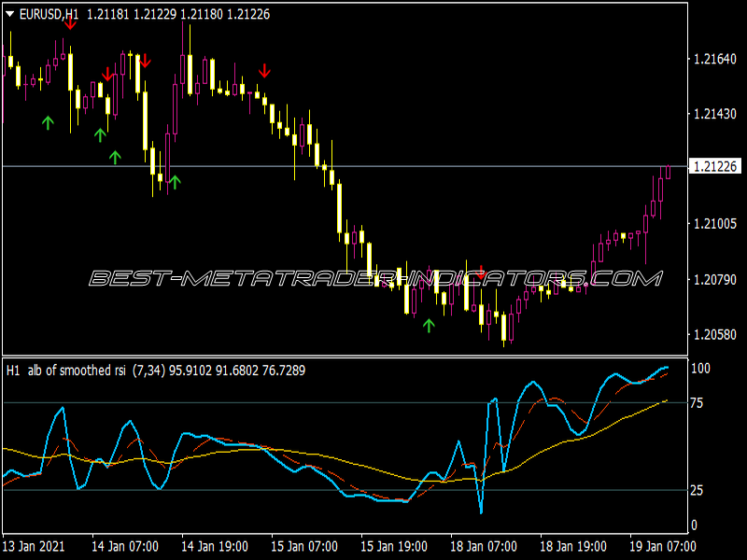Viewport: 747px width, 560px height.
Task: Click the first green buy arrow on 13 Jan
Action: click(x=48, y=123)
